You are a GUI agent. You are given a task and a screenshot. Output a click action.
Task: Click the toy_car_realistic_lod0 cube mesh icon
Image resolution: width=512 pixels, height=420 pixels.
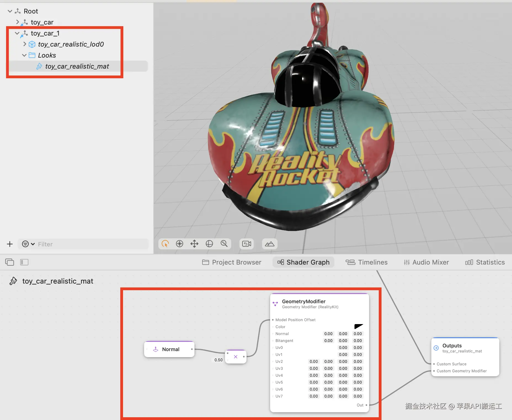pos(32,44)
